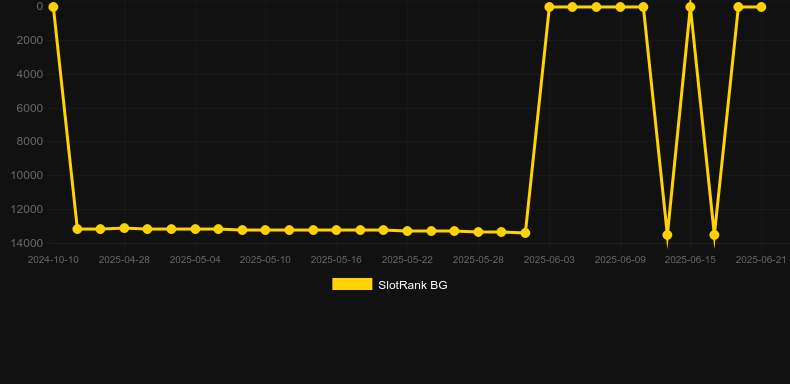The height and width of the screenshot is (384, 790).
Task: Select the data point above 2025-05-10
Action: click(266, 230)
